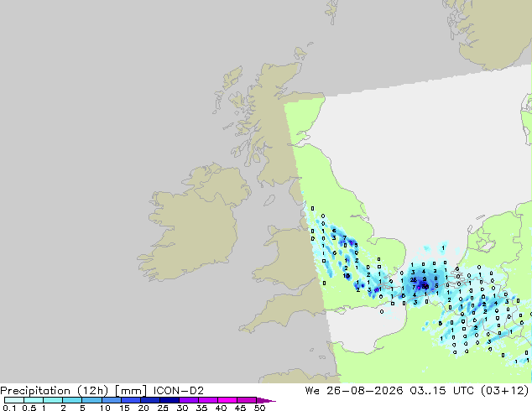This screenshot has height=411, width=532.
Task: Click the 0.1–0.5 mm legend swatch
Action: pyautogui.click(x=14, y=400)
